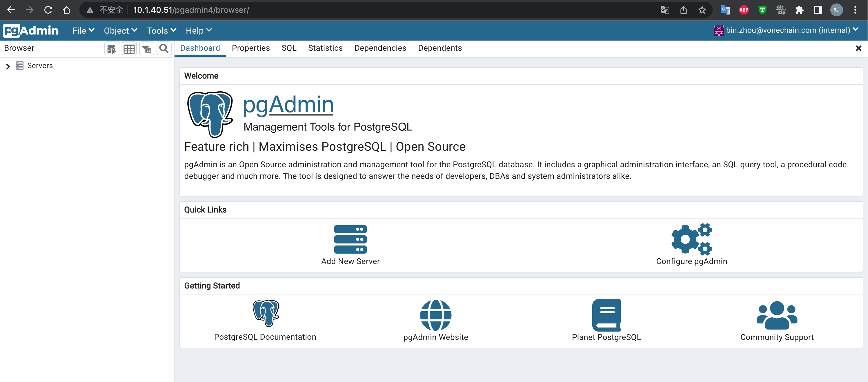Click the Browser panel title
This screenshot has width=868, height=382.
pos(19,48)
